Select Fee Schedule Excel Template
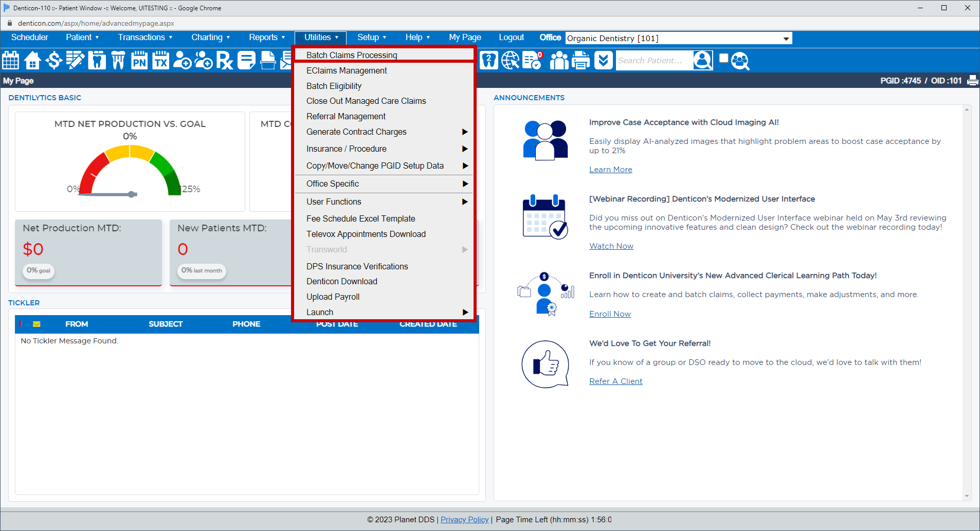 tap(384, 219)
